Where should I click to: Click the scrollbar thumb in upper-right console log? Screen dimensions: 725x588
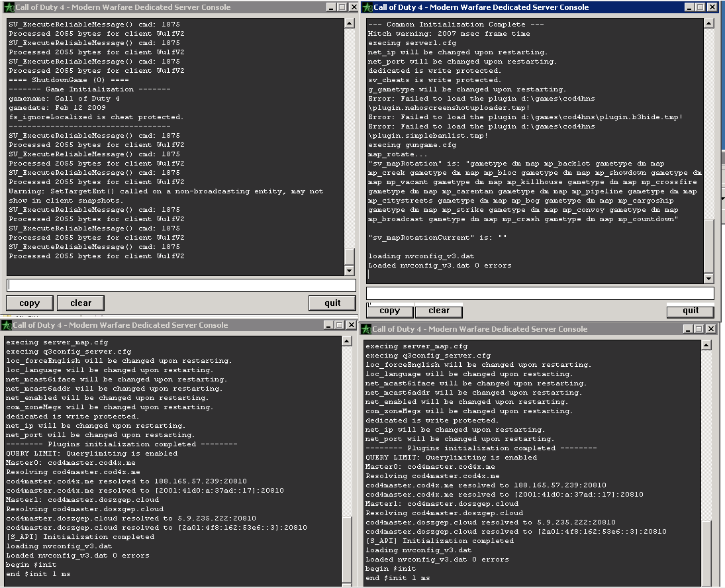click(x=708, y=246)
